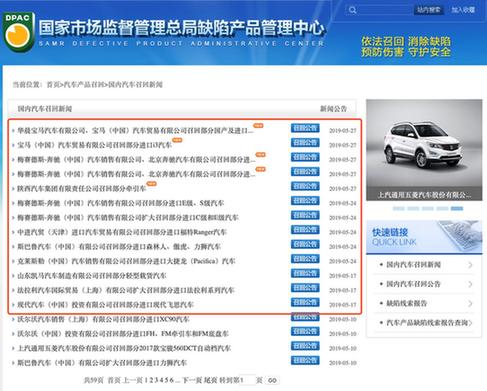Focus the 转到第 page number box
Viewport: 487px width, 391px height.
coord(249,380)
